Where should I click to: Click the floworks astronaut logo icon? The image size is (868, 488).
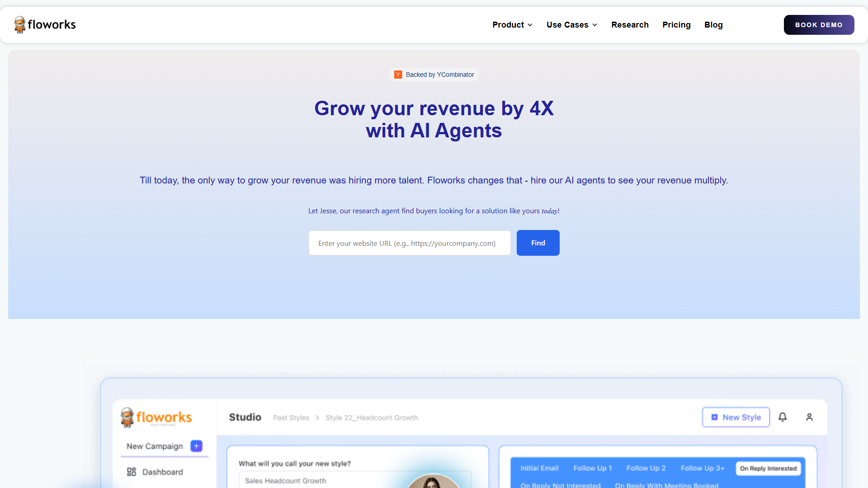tap(19, 25)
